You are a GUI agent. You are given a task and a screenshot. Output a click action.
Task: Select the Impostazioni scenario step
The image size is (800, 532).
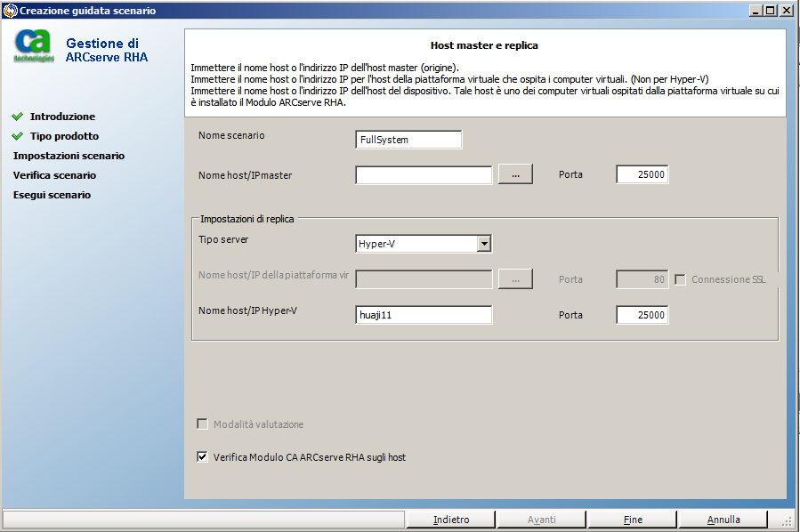(69, 156)
